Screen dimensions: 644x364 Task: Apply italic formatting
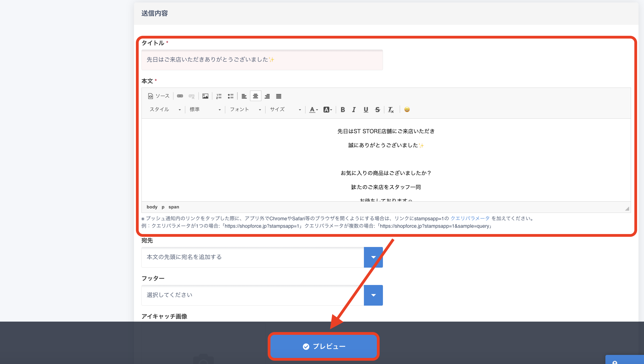pos(354,110)
